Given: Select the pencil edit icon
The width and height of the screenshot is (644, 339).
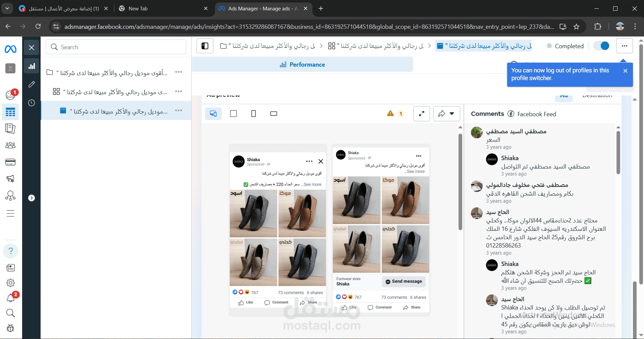Looking at the screenshot, I should click(x=32, y=84).
